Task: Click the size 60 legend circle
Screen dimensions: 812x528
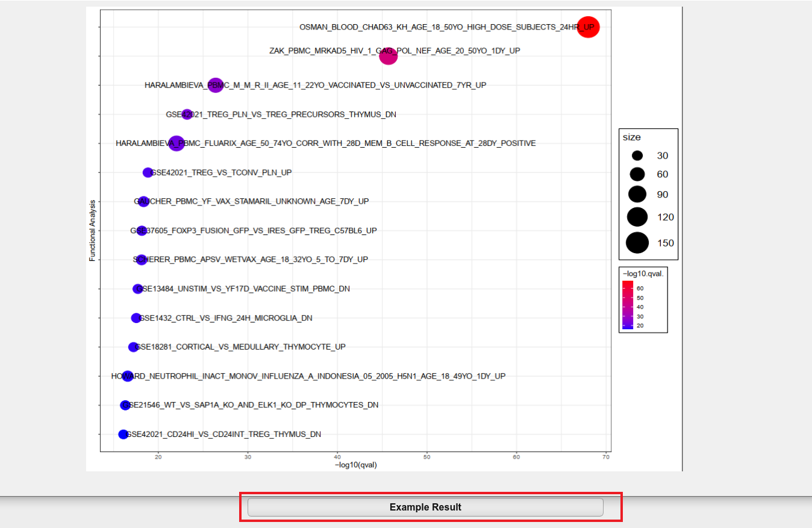Action: coord(637,174)
